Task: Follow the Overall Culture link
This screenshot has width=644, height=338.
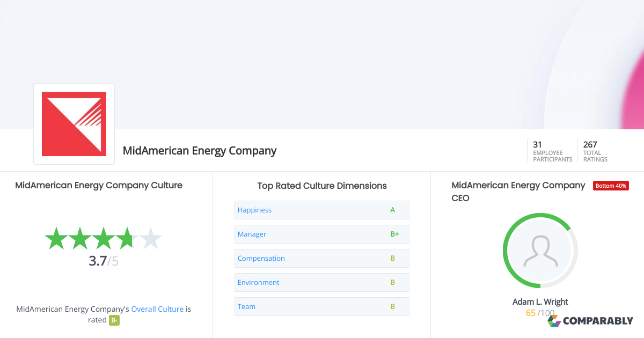Action: pyautogui.click(x=157, y=309)
